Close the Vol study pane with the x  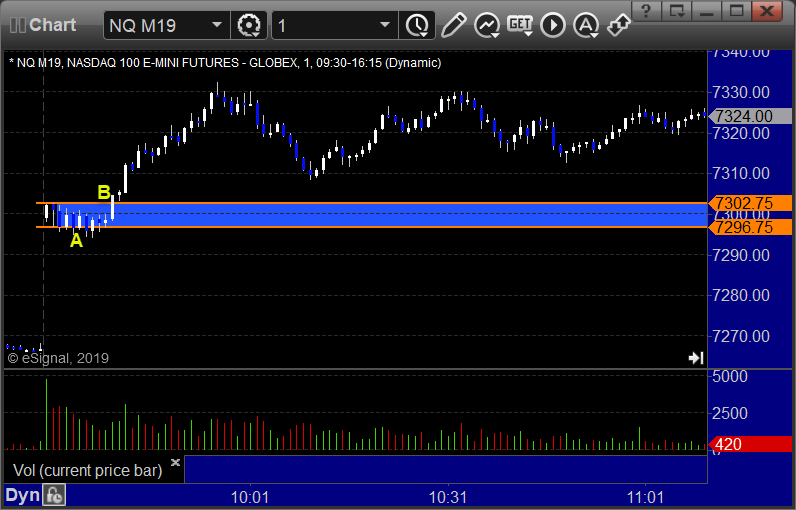(175, 462)
